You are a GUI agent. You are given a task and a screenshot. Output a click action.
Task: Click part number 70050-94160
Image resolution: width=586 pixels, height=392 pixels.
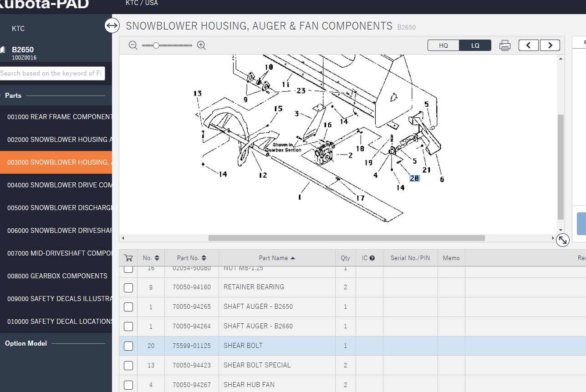[192, 287]
